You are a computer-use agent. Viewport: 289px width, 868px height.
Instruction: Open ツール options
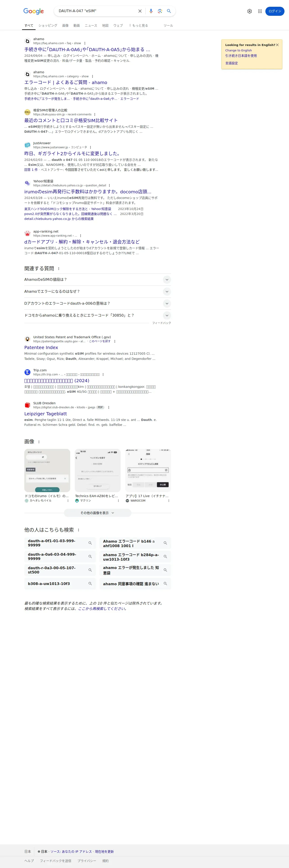pyautogui.click(x=168, y=26)
